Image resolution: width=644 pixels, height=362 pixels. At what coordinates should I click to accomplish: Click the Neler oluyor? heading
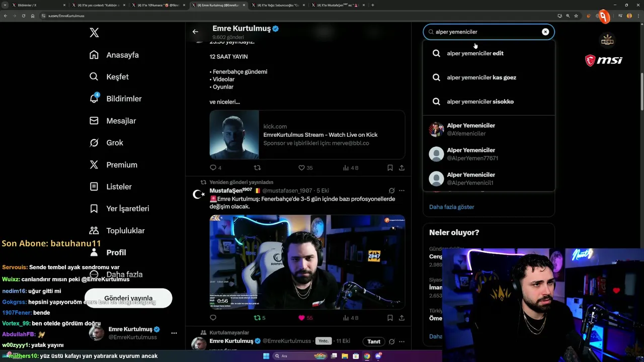coord(454,232)
